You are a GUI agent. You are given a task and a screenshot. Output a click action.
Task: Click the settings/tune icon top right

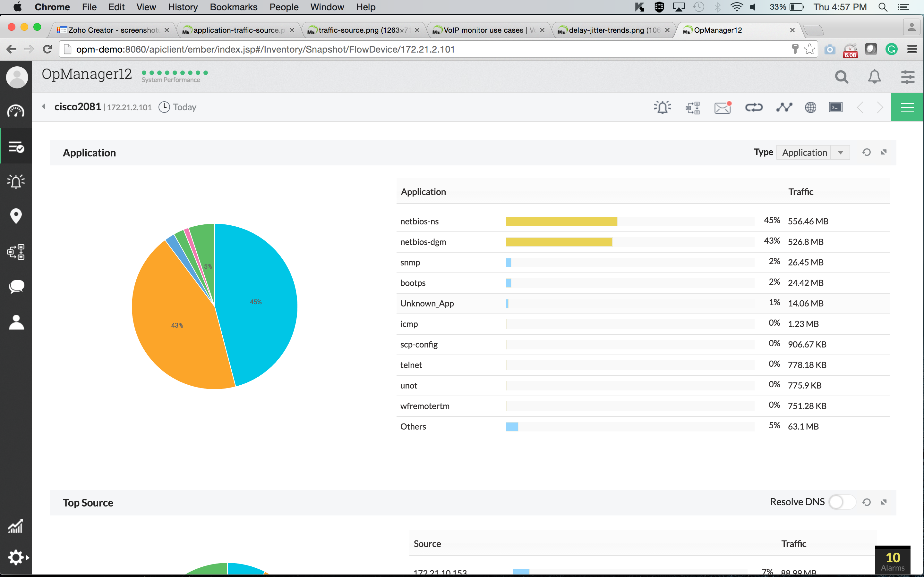(907, 76)
